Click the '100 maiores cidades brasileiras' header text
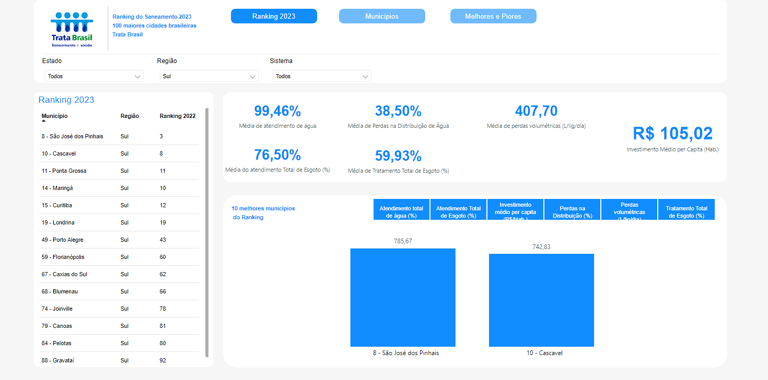The width and height of the screenshot is (768, 380). [x=154, y=25]
